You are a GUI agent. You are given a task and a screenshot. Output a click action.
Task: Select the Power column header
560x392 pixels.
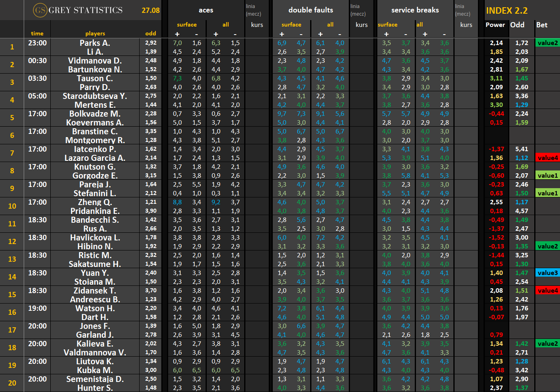click(495, 25)
